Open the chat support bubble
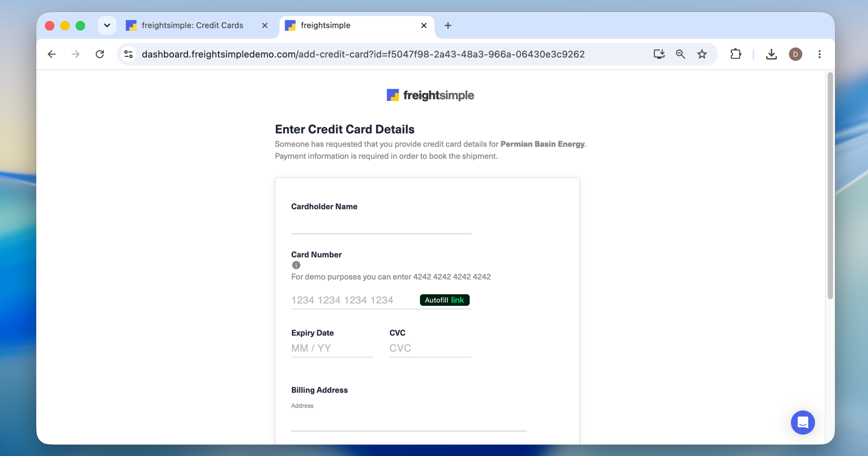 [803, 422]
